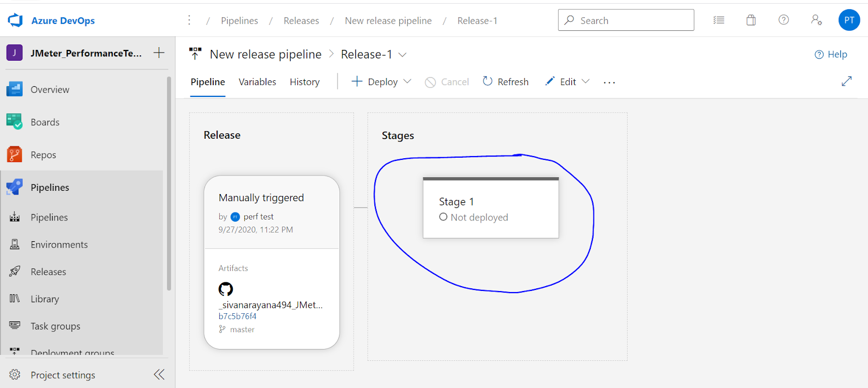Click the sidebar vertical scrollbar

pos(169,183)
